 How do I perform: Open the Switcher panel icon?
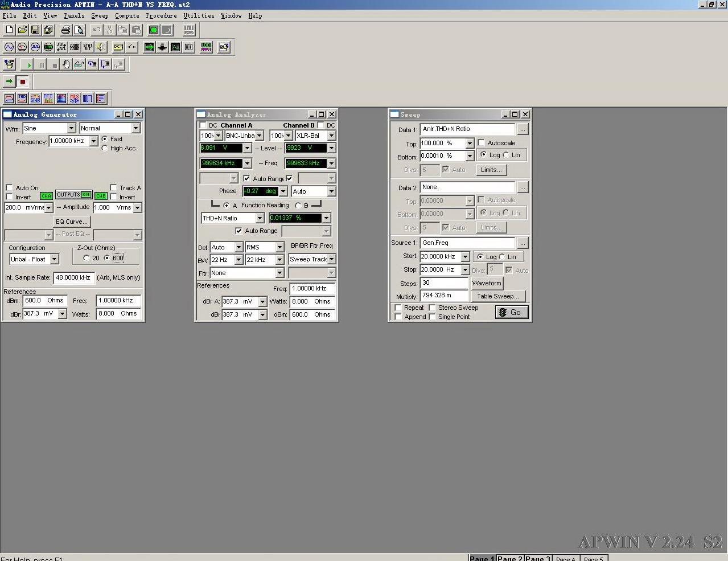[x=131, y=47]
